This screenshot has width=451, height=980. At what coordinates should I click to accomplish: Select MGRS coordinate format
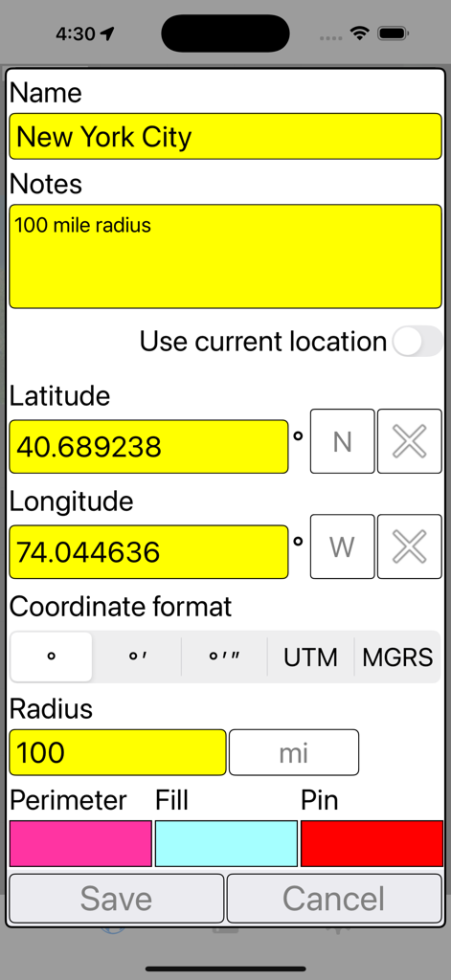click(397, 657)
